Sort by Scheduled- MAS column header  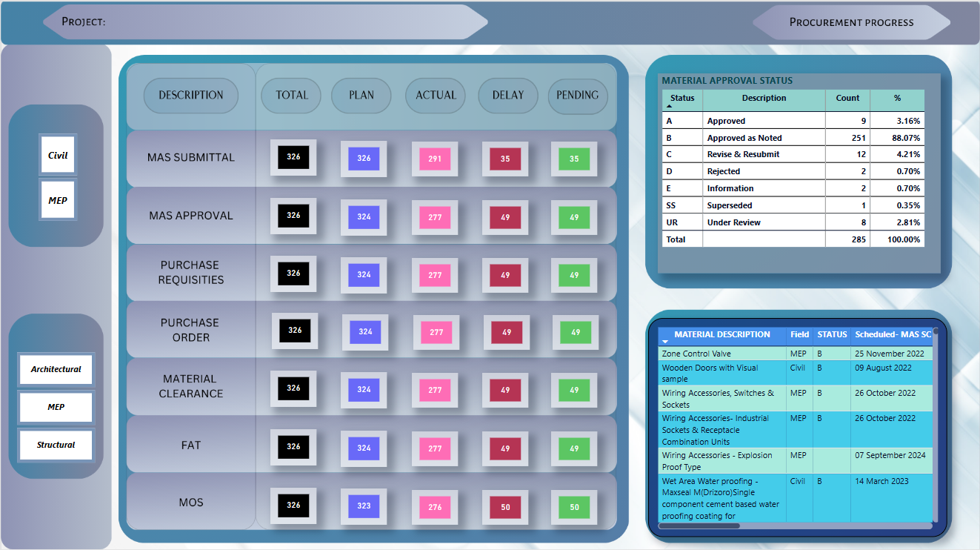[892, 335]
